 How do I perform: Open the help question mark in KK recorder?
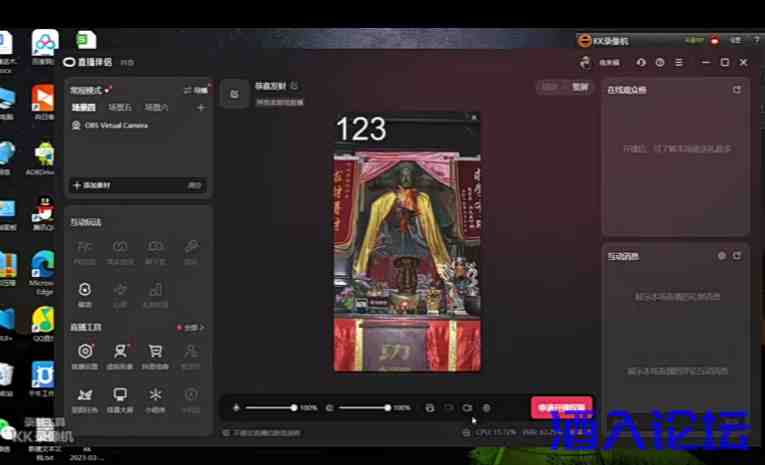tap(757, 40)
